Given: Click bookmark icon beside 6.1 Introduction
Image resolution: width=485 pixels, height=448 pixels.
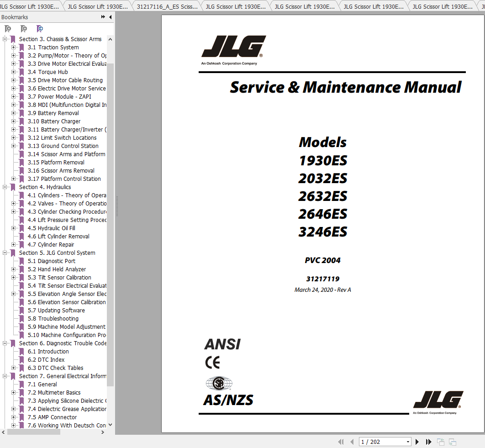Looking at the screenshot, I should 21,352.
